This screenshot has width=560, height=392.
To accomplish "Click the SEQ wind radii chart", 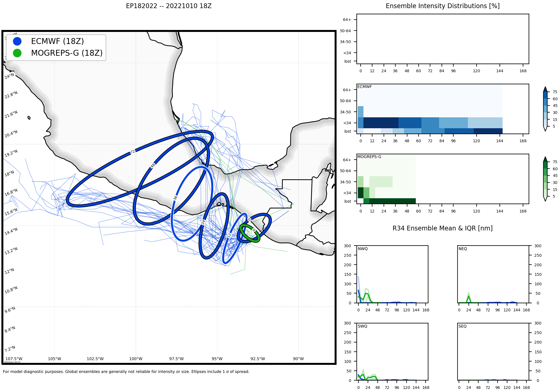I will coord(493,352).
